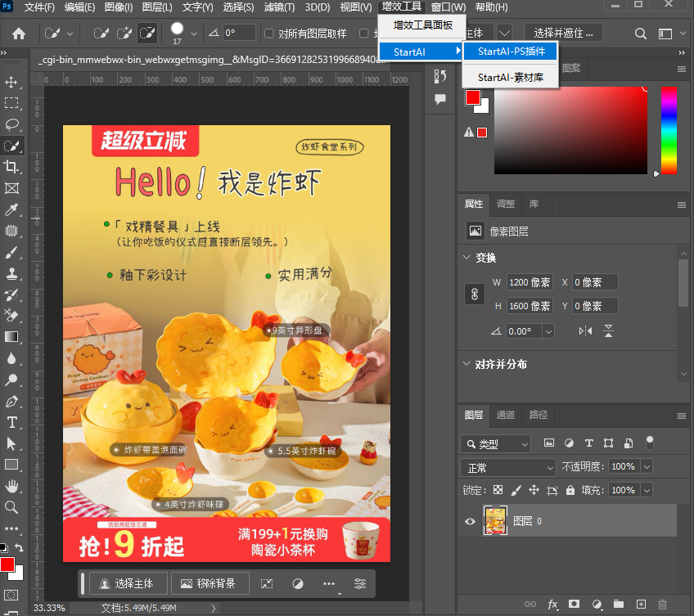Image resolution: width=694 pixels, height=616 pixels.
Task: Pick a color in the color field
Action: coord(570,130)
